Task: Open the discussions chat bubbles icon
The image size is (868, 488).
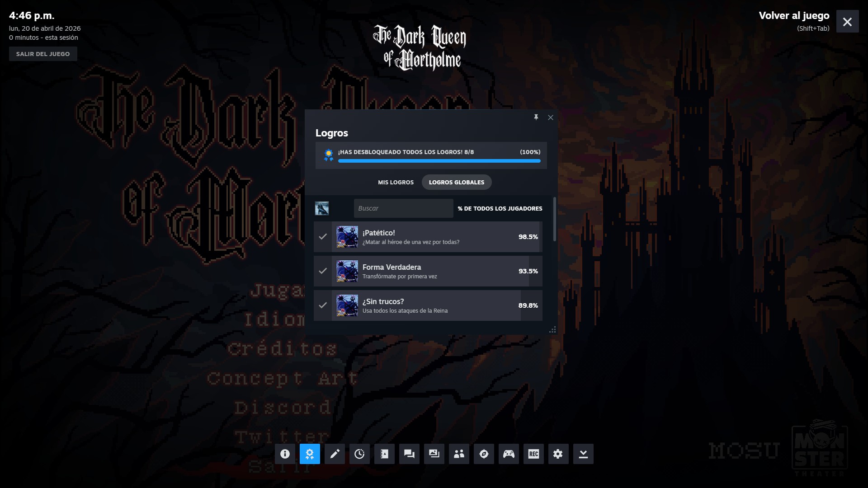Action: click(409, 454)
